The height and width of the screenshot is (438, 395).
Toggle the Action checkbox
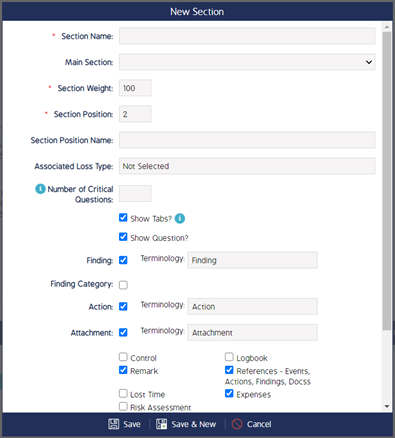[123, 306]
